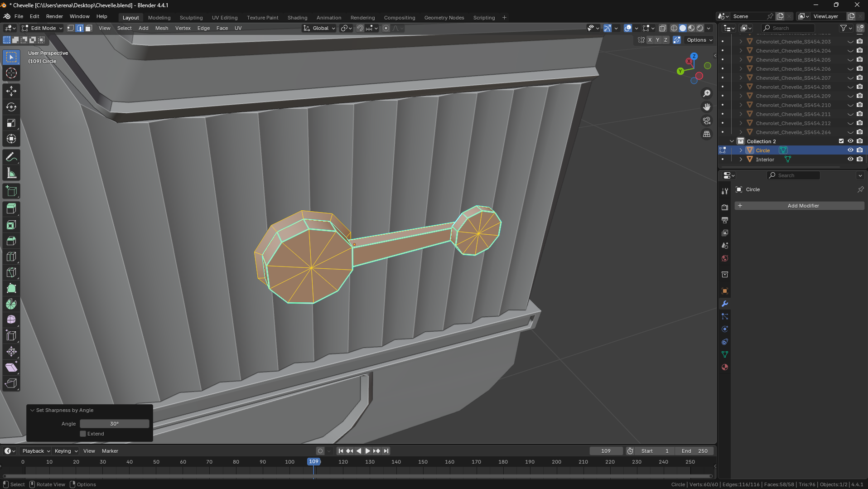Collapse the Set Sharpness by Angle panel
The height and width of the screenshot is (489, 868).
coord(32,410)
